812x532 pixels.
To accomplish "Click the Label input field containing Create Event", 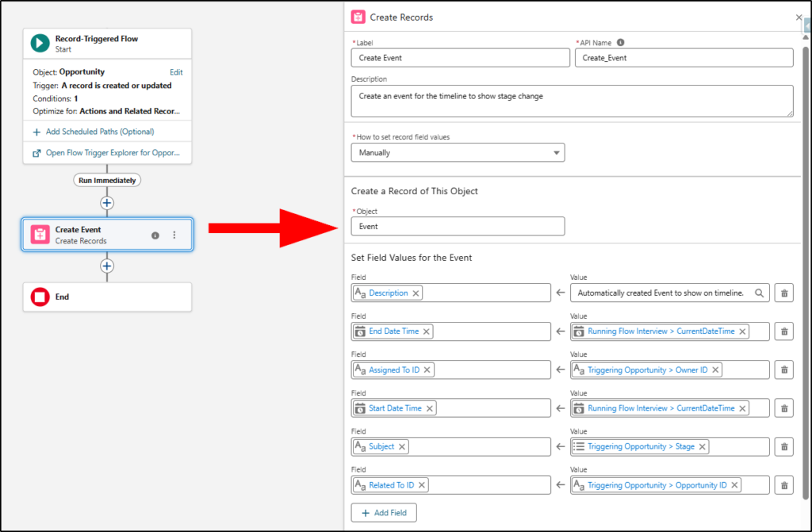I will pyautogui.click(x=460, y=58).
